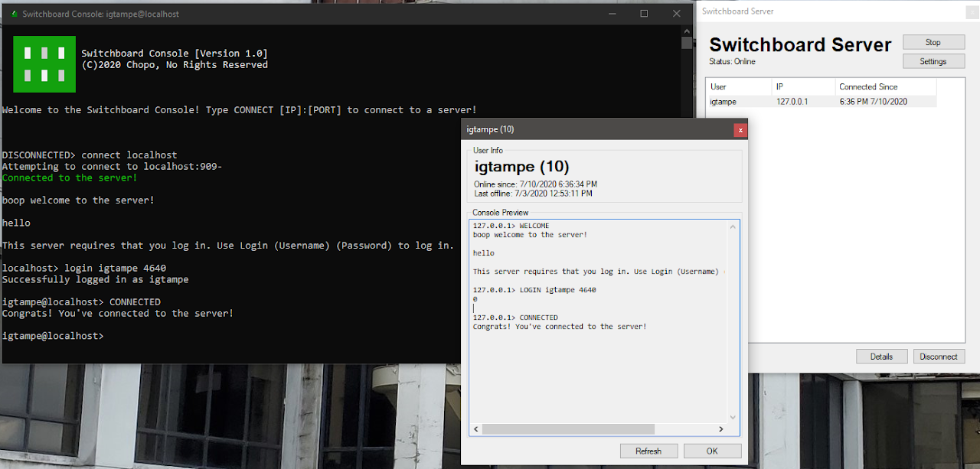Click the 'igtampe (10)' heading in User Info
This screenshot has width=980, height=469.
(x=521, y=166)
